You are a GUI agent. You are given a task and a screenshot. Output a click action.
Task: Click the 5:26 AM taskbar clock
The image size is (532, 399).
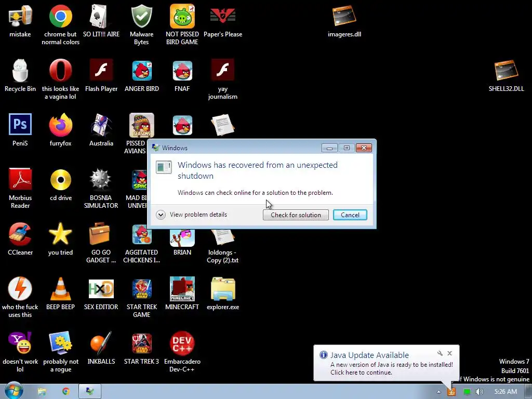tap(506, 392)
